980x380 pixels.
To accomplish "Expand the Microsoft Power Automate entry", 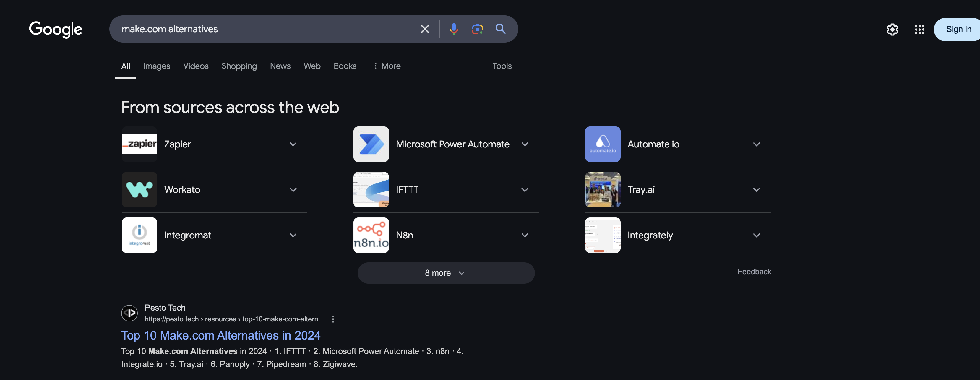I will click(525, 144).
